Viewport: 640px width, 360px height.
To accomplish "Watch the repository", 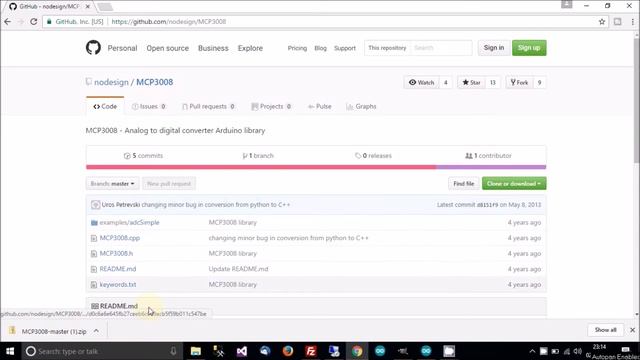I will 422,82.
